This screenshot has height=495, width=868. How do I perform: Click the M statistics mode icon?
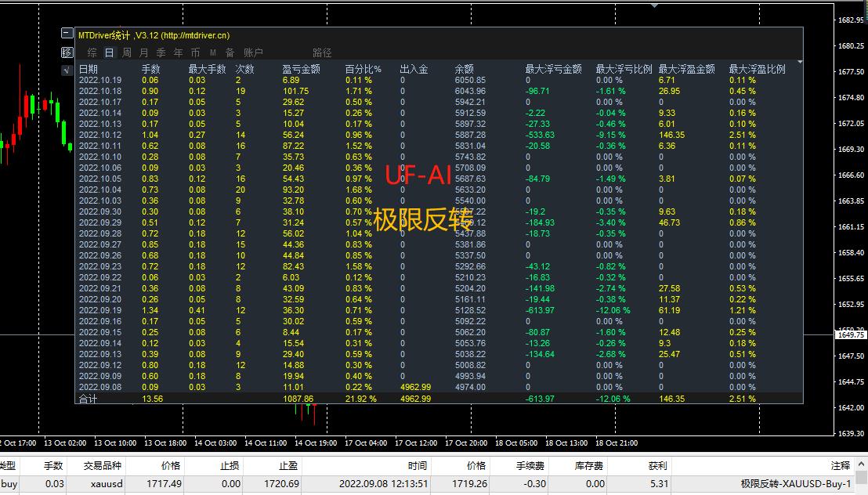pyautogui.click(x=212, y=52)
